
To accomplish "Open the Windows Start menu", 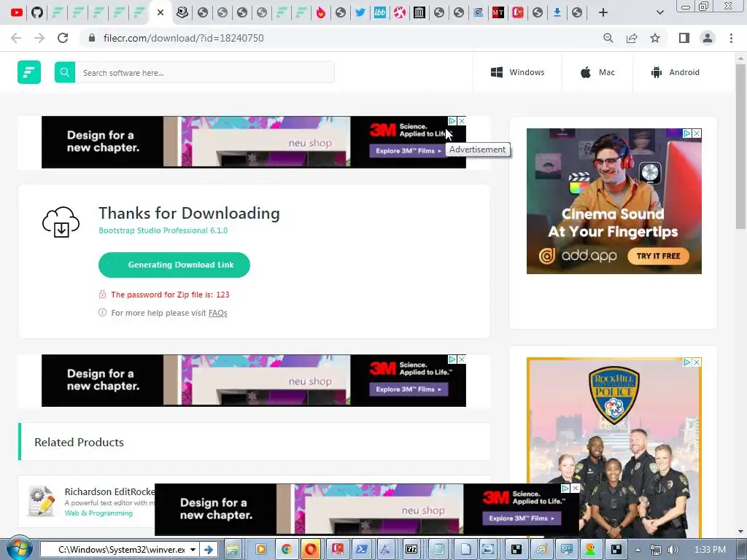I will click(x=20, y=548).
